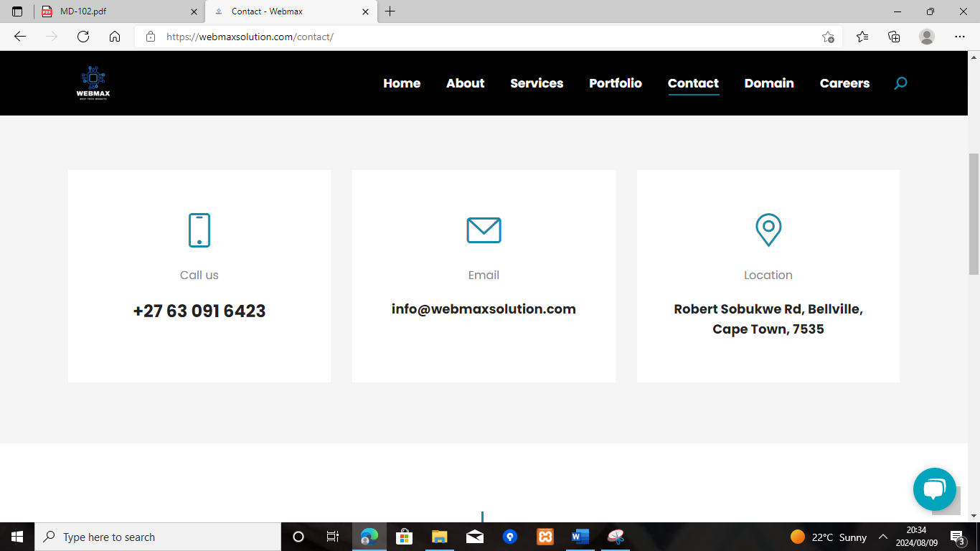This screenshot has height=551, width=980.
Task: Click the envelope icon above Email
Action: [484, 230]
